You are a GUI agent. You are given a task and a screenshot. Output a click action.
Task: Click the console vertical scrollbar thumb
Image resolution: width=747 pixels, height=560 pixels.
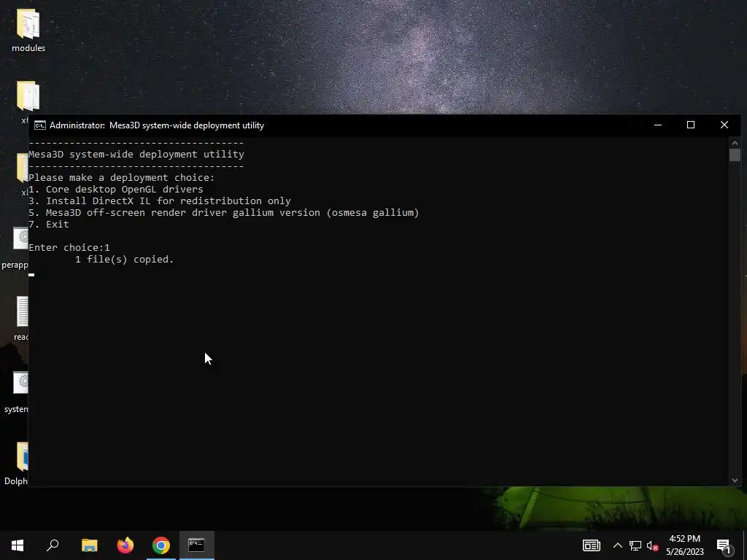point(735,155)
